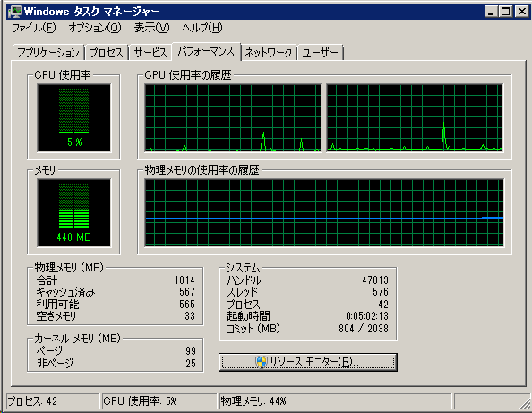This screenshot has width=532, height=413.
Task: Click the CPU 使用率 5% gauge
Action: point(74,117)
